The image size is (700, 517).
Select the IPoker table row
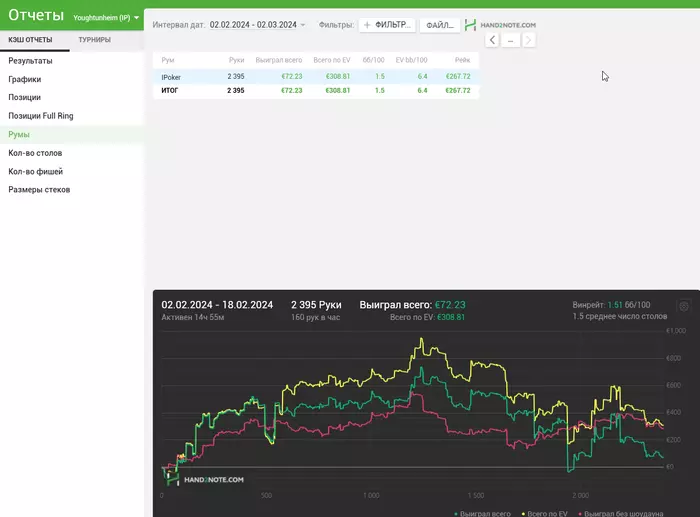(316, 76)
